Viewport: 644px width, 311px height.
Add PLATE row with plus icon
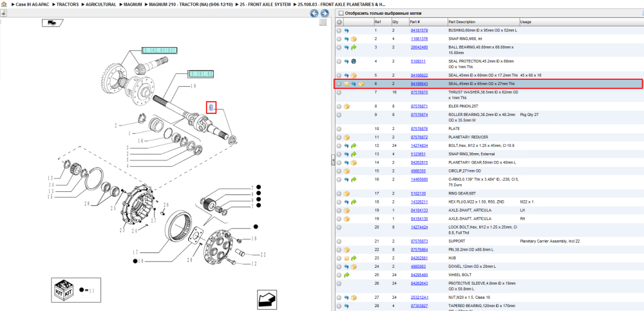[339, 129]
